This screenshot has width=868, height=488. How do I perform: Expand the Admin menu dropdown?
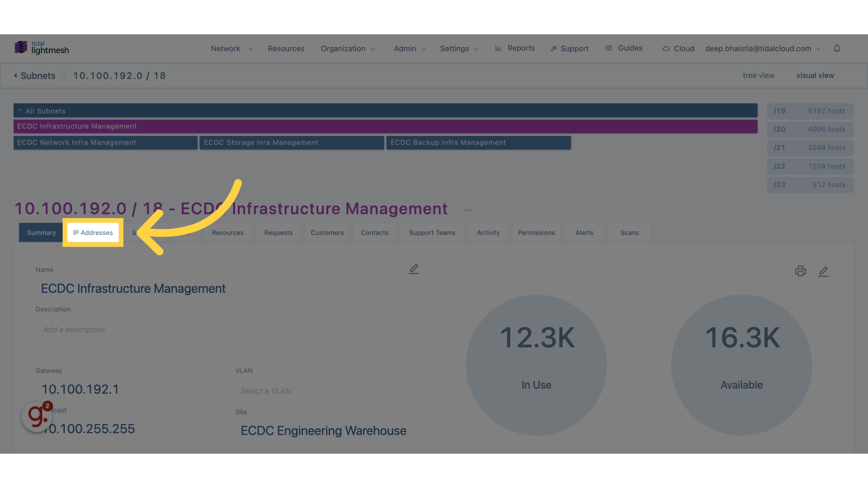pos(409,48)
